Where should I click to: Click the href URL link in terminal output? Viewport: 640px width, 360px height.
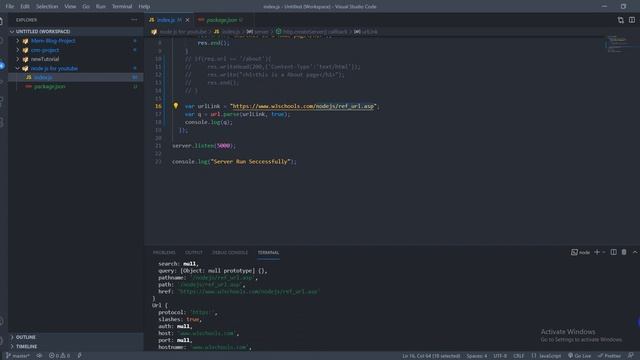(248, 292)
